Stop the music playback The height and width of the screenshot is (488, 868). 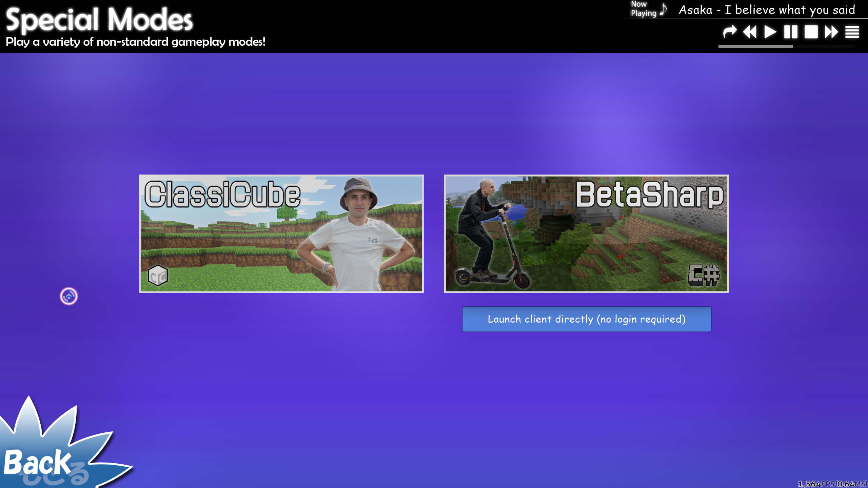click(811, 32)
